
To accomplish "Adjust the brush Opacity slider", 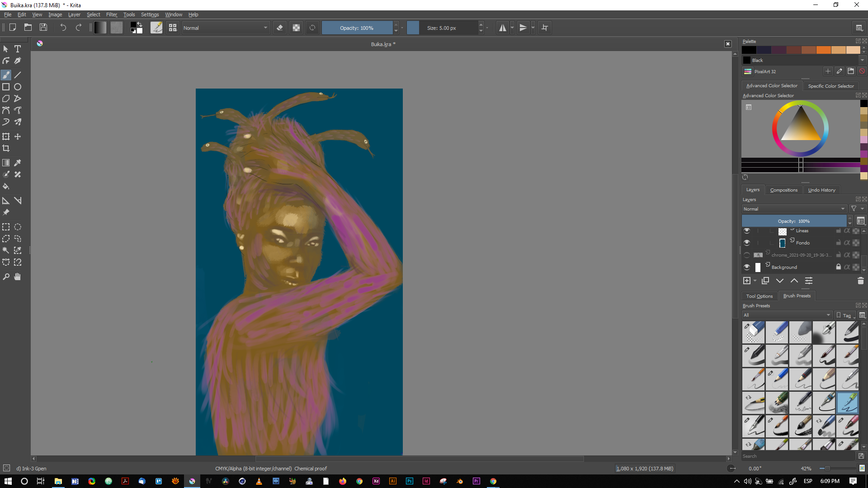I will click(x=357, y=28).
